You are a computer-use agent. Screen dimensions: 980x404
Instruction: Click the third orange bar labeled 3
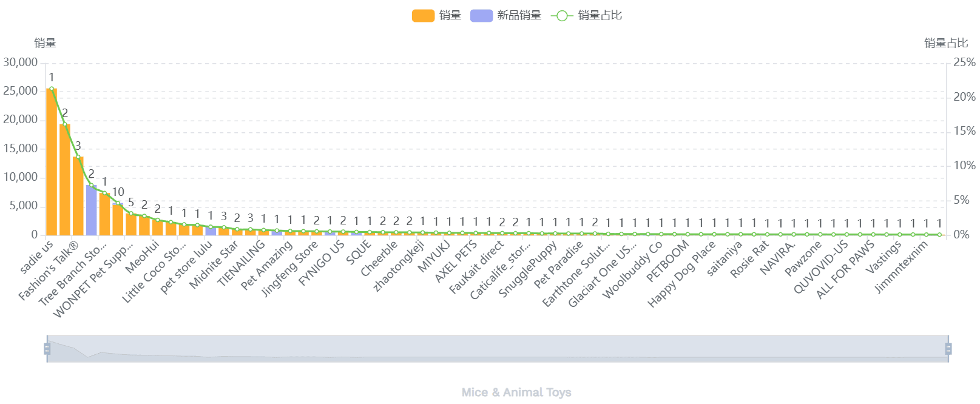[78, 197]
